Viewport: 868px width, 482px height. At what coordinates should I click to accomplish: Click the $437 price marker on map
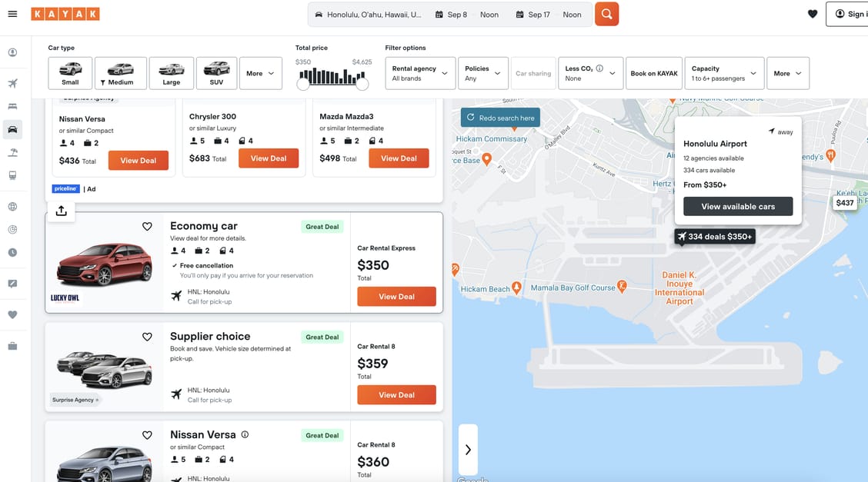coord(845,203)
